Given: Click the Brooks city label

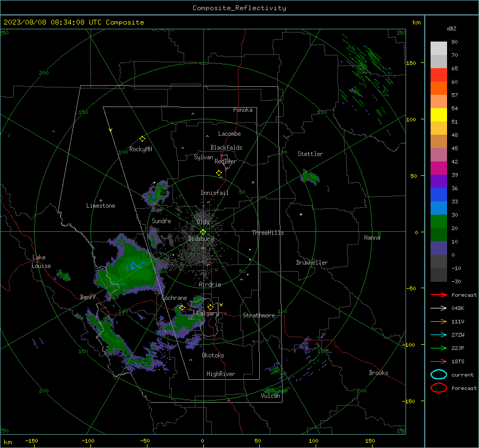Looking at the screenshot, I should pos(378,373).
